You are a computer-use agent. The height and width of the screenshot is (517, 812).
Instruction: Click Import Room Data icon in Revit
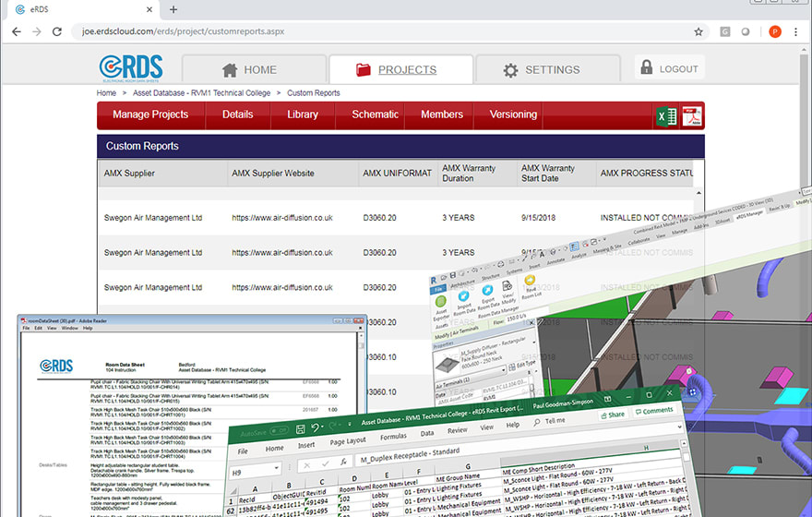click(463, 295)
